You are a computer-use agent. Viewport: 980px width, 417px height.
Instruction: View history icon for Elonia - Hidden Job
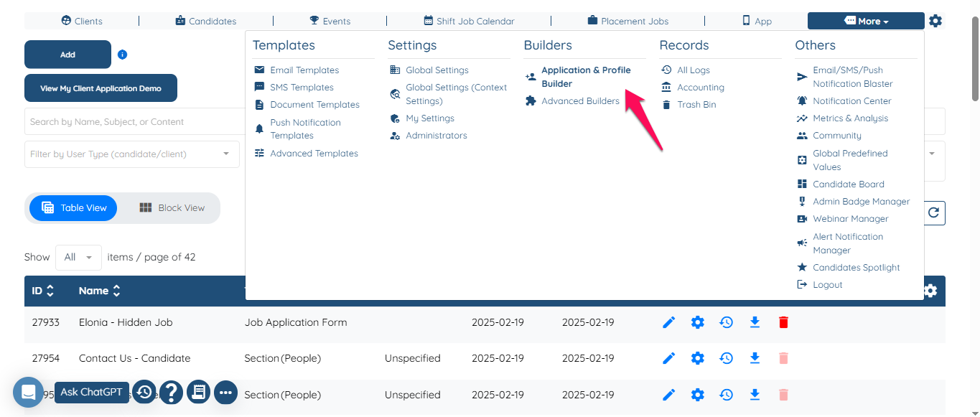726,322
